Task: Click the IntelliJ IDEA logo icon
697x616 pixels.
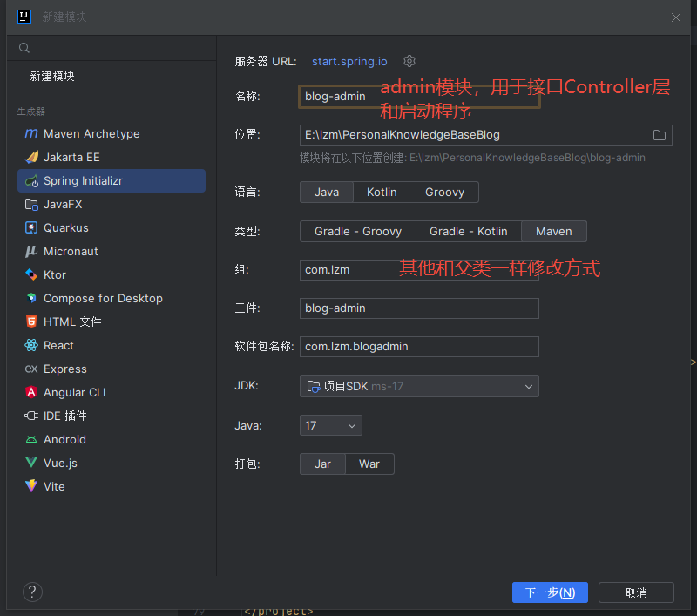Action: [x=24, y=17]
